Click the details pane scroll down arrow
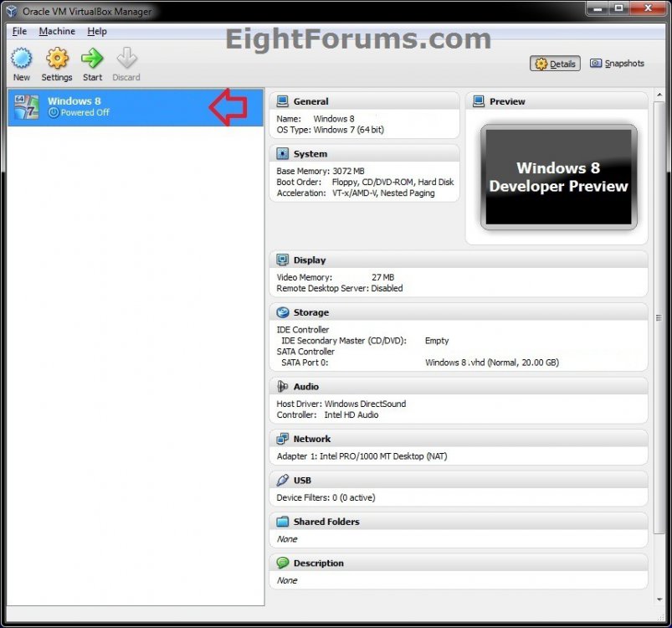672x628 pixels. (x=659, y=600)
